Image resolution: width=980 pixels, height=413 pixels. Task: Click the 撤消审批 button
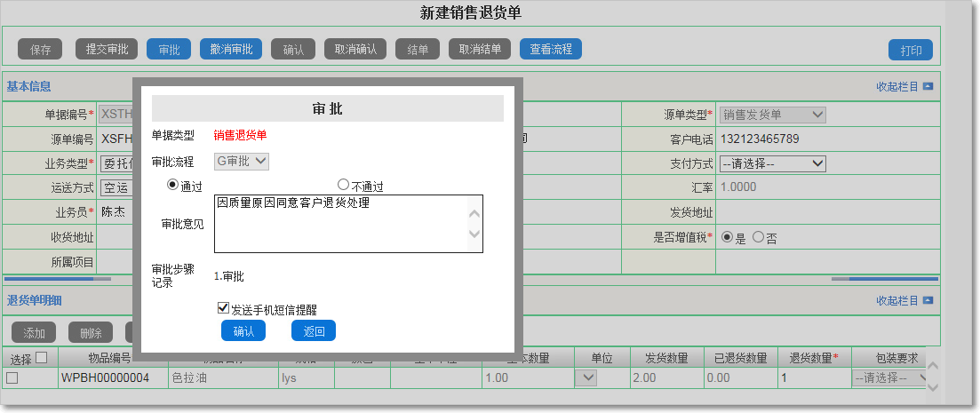tap(231, 50)
